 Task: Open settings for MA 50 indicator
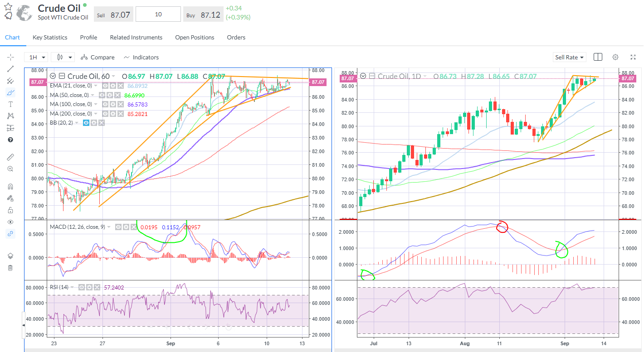click(x=109, y=95)
